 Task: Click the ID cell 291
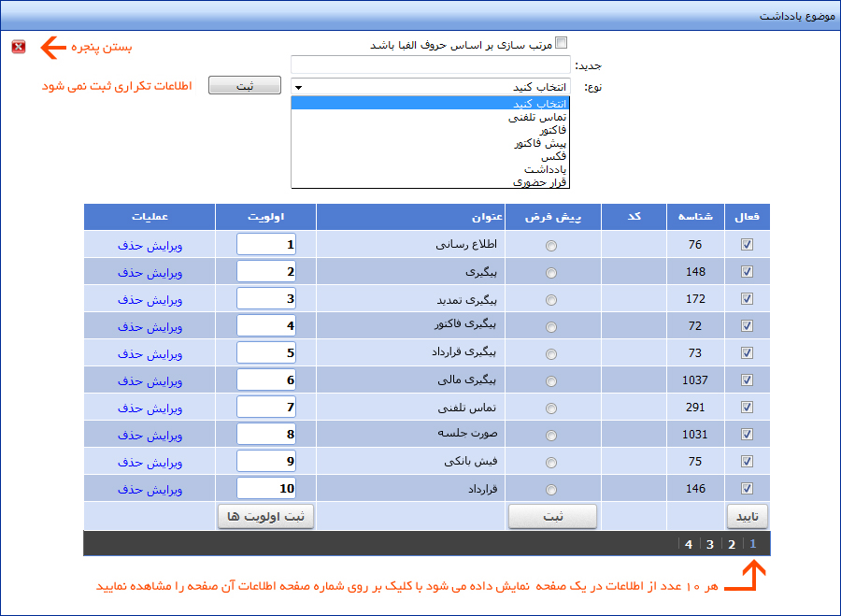coord(695,407)
